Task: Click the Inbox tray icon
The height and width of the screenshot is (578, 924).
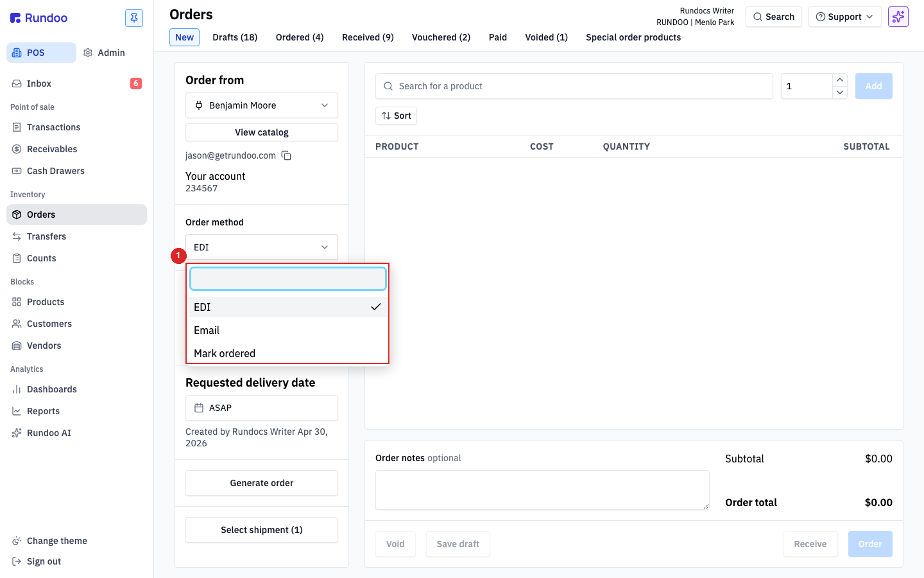Action: point(17,83)
